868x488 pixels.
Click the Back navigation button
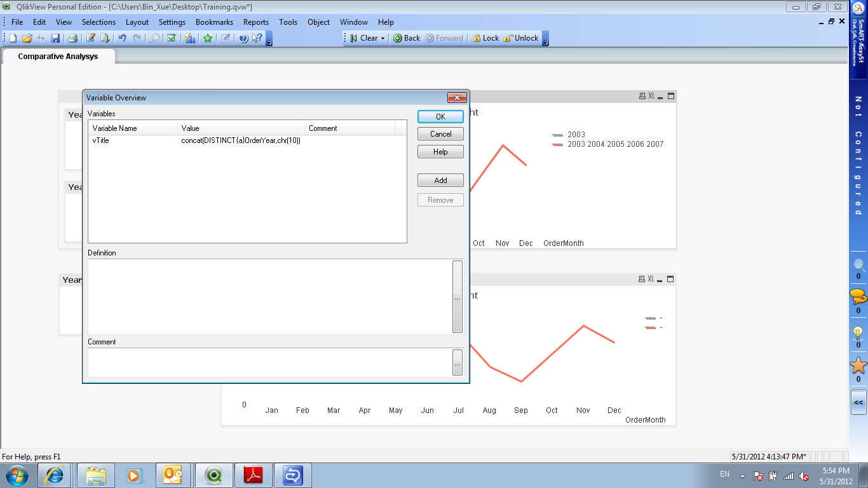tap(407, 38)
